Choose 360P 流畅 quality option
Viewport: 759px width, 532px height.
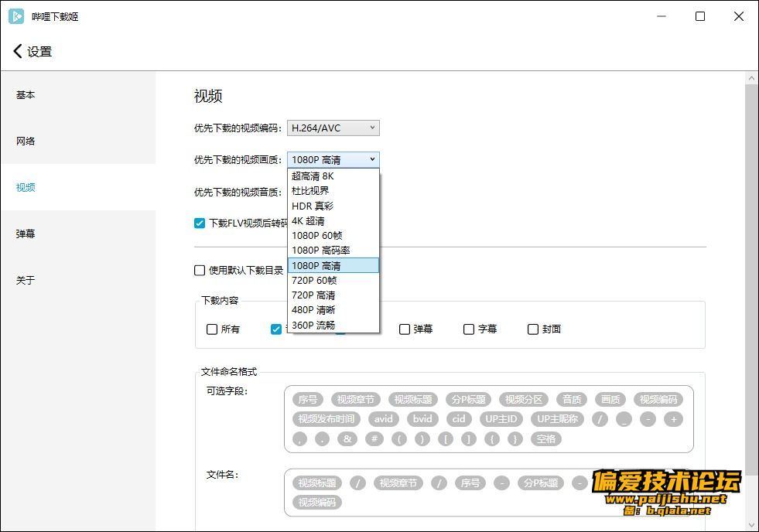pos(333,325)
